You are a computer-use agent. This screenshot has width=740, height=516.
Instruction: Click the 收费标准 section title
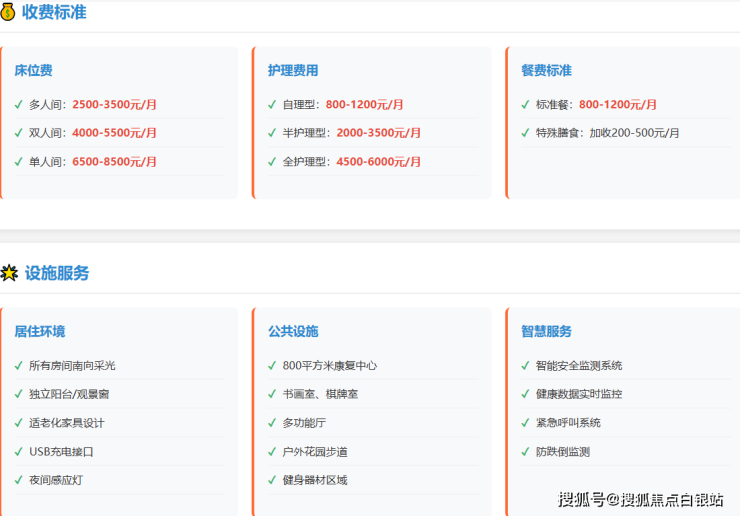[x=54, y=12]
